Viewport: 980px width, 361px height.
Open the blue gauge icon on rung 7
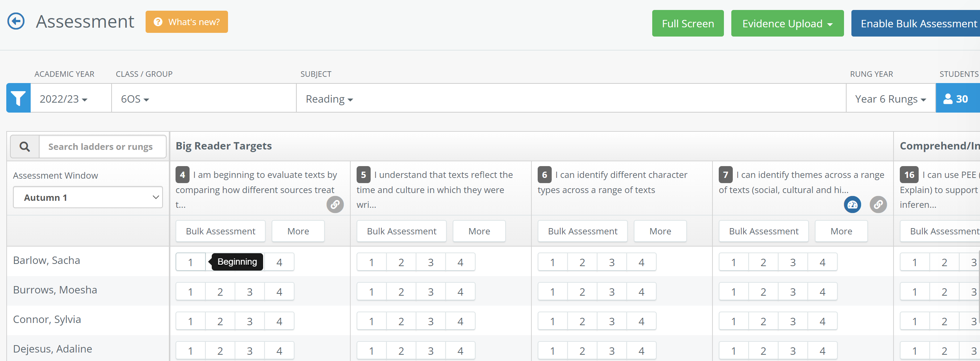point(852,204)
